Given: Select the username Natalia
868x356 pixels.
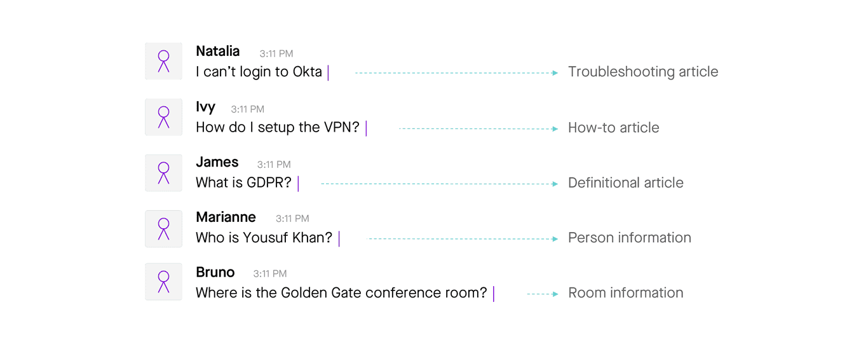Looking at the screenshot, I should click(x=217, y=51).
